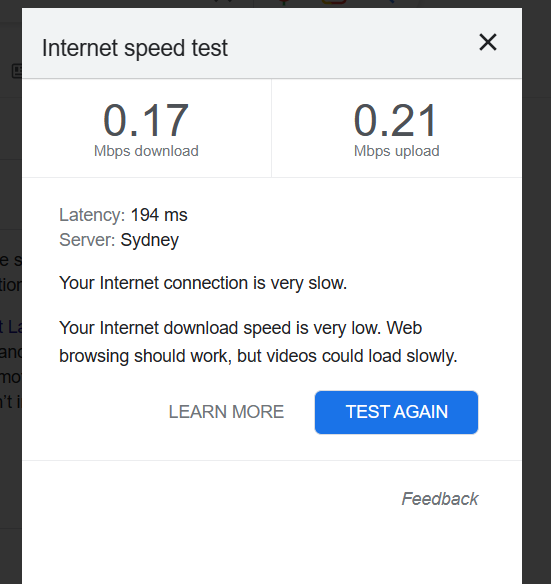Click the Mbps upload label
The width and height of the screenshot is (551, 584).
click(396, 151)
